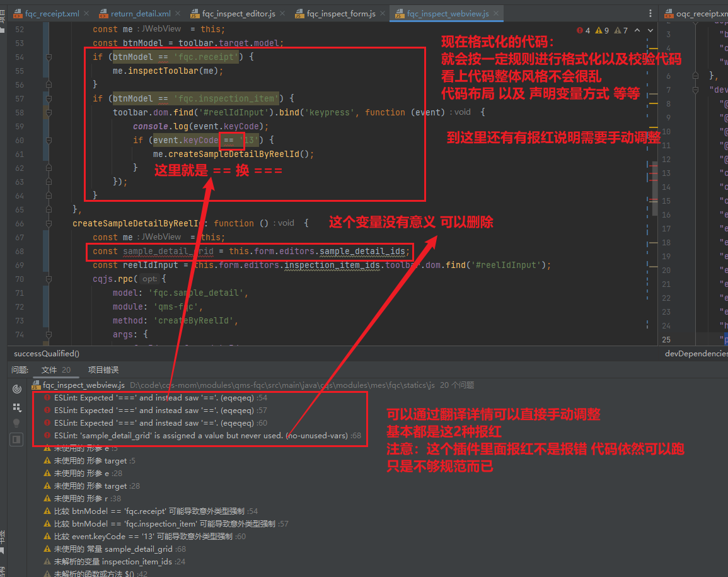Click the group-by icon in Problems sidebar
Viewport: 728px width, 577px height.
click(x=17, y=407)
